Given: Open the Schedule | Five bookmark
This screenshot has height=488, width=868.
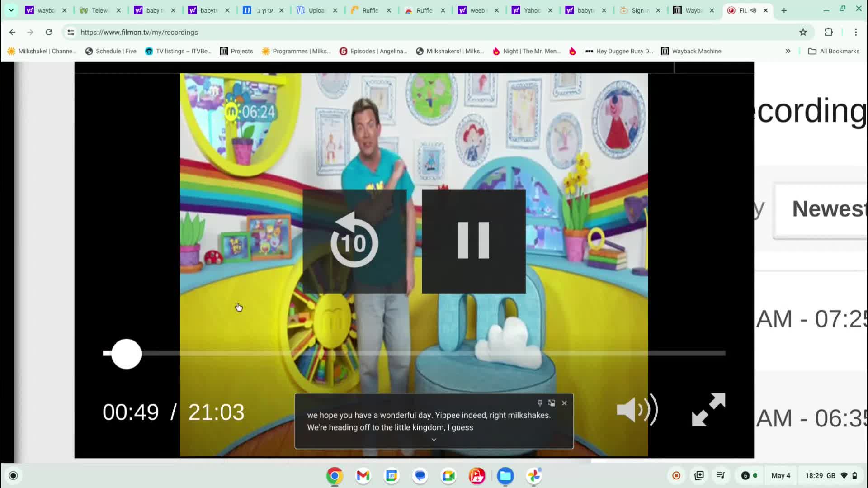Looking at the screenshot, I should pos(110,51).
